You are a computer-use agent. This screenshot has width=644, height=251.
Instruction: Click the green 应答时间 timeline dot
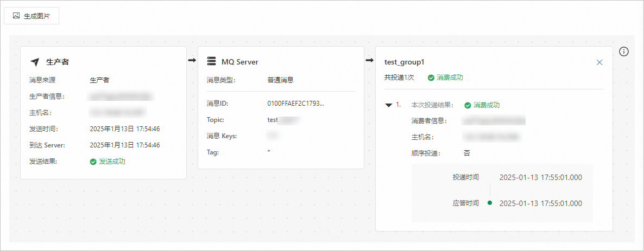(490, 203)
